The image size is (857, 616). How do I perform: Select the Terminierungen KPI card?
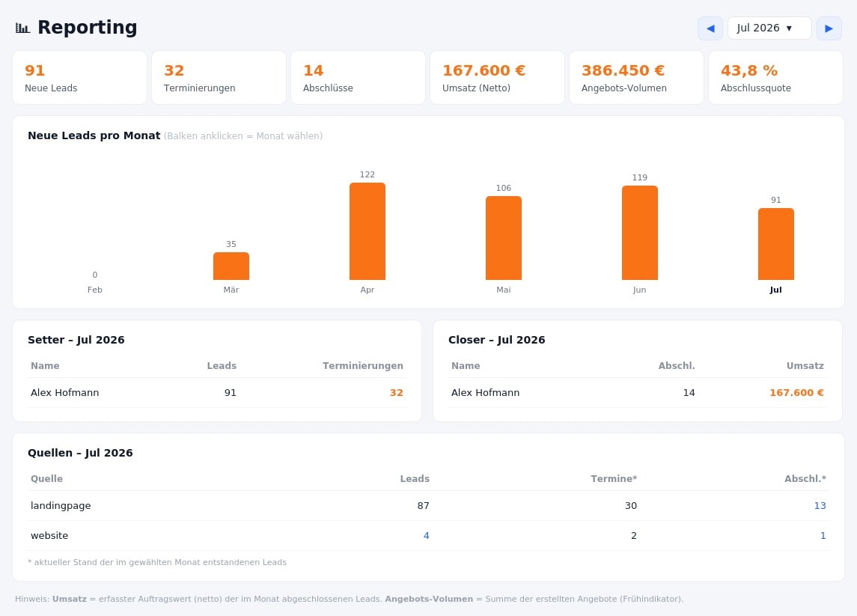pos(219,78)
